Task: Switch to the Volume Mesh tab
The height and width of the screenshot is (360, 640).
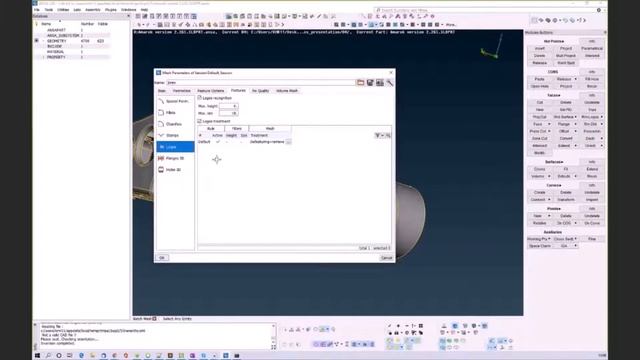Action: tap(287, 91)
